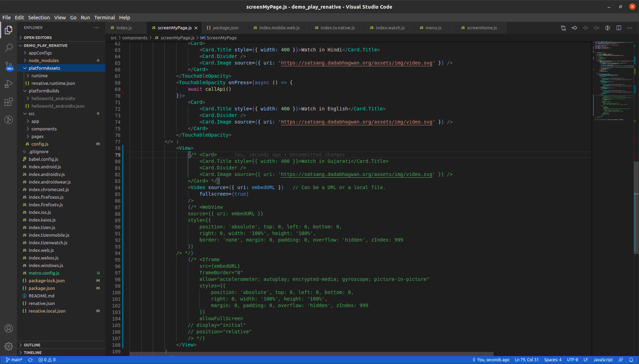Open renative.local.json in the Explorer
639x364 pixels.
(x=61, y=311)
